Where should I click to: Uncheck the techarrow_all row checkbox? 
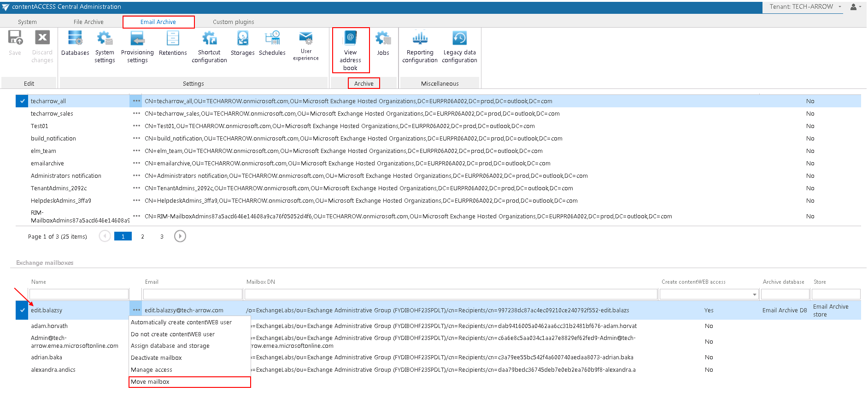tap(22, 101)
